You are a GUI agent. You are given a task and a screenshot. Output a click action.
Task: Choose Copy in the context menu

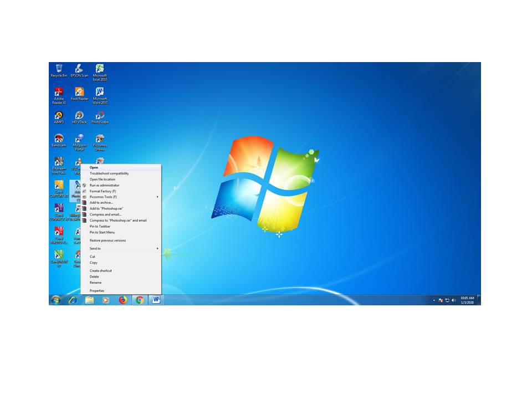121,263
